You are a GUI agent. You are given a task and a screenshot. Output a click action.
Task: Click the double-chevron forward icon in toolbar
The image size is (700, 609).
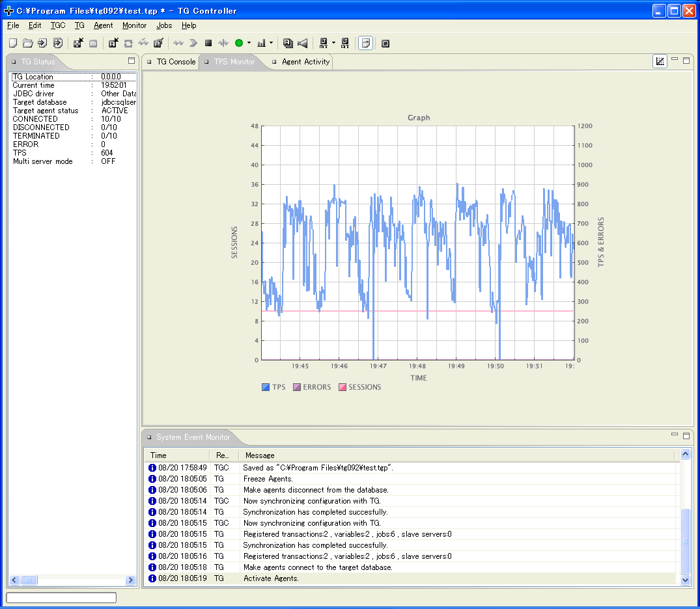[x=193, y=43]
